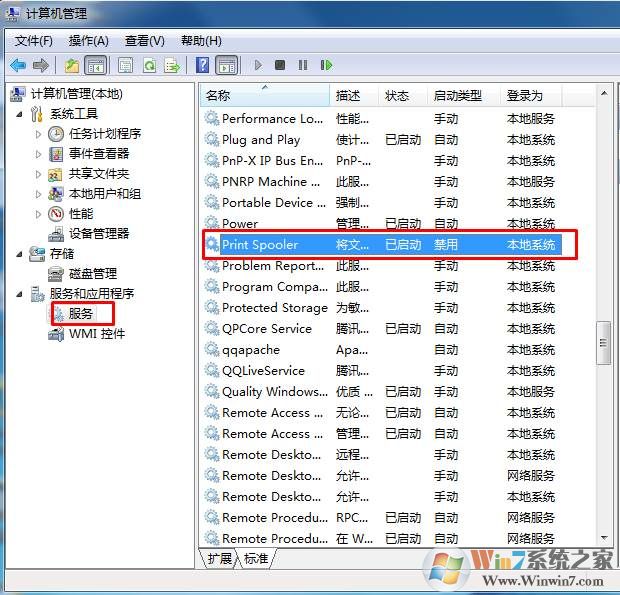The width and height of the screenshot is (620, 595).
Task: Click the Restart Service icon
Action: pos(326,65)
